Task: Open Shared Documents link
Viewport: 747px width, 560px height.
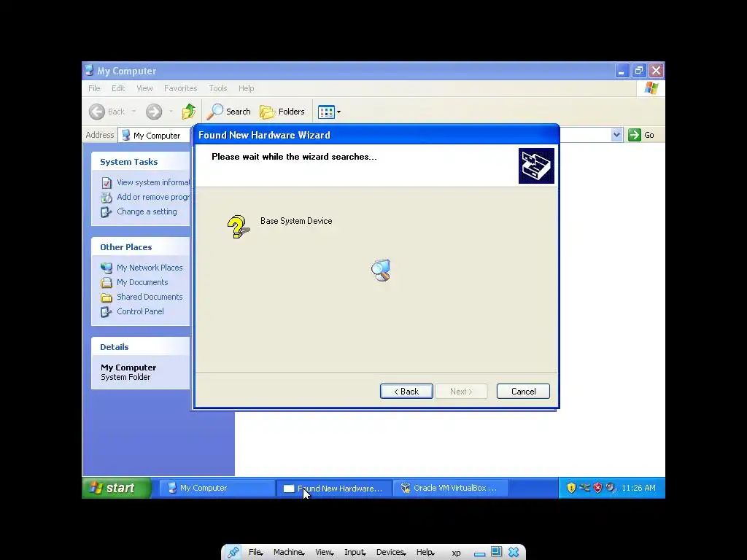Action: 150,297
